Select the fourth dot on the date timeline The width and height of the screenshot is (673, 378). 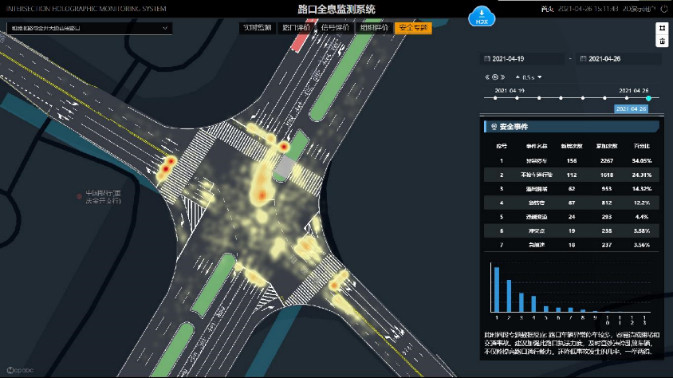coord(561,98)
